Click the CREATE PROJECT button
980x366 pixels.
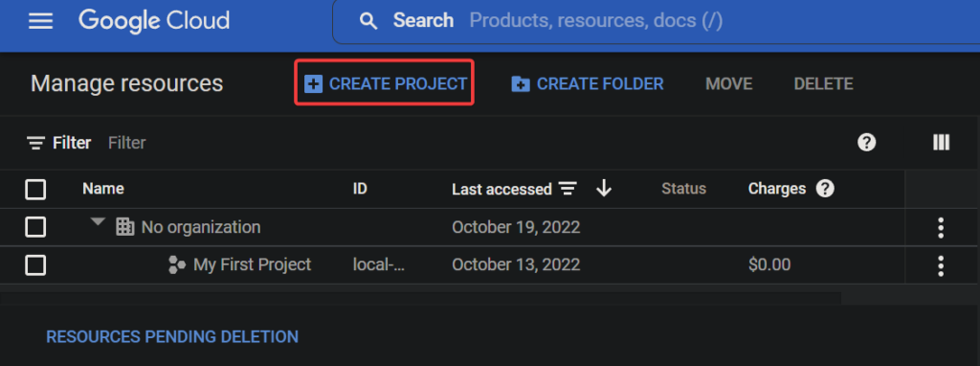pyautogui.click(x=385, y=83)
